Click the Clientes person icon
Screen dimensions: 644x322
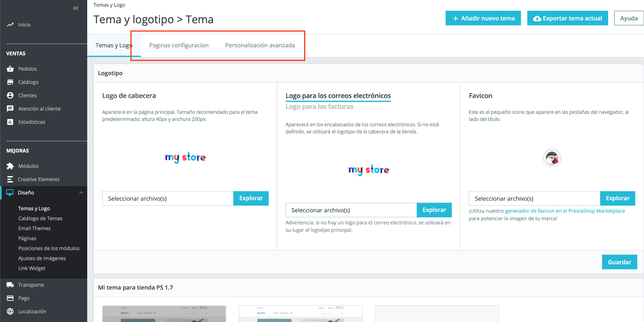coord(10,95)
